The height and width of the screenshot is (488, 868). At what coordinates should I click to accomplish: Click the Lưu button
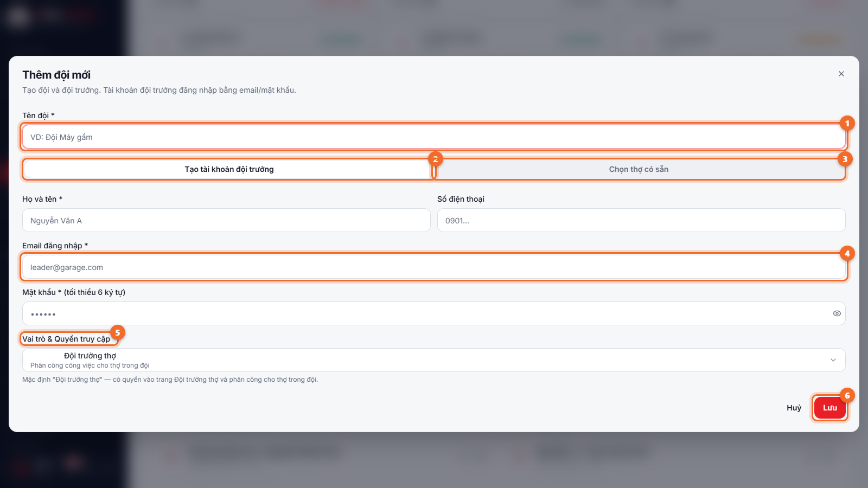click(830, 408)
